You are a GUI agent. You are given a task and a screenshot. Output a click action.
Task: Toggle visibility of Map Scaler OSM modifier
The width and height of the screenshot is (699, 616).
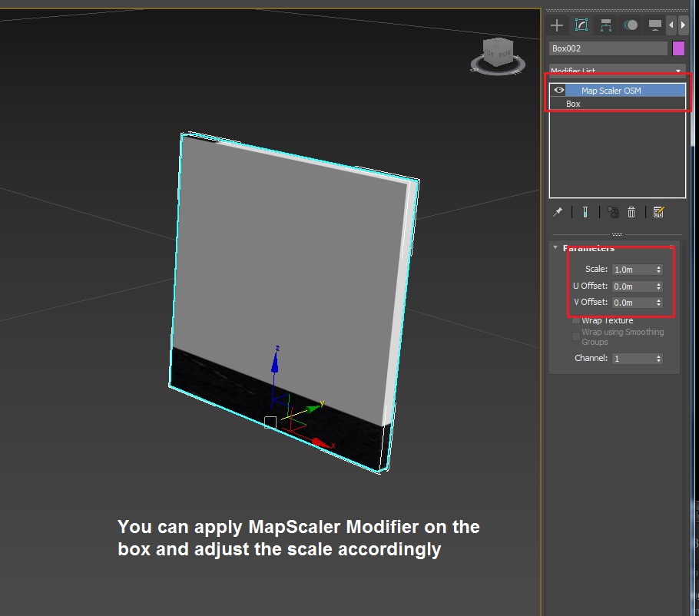tap(558, 90)
